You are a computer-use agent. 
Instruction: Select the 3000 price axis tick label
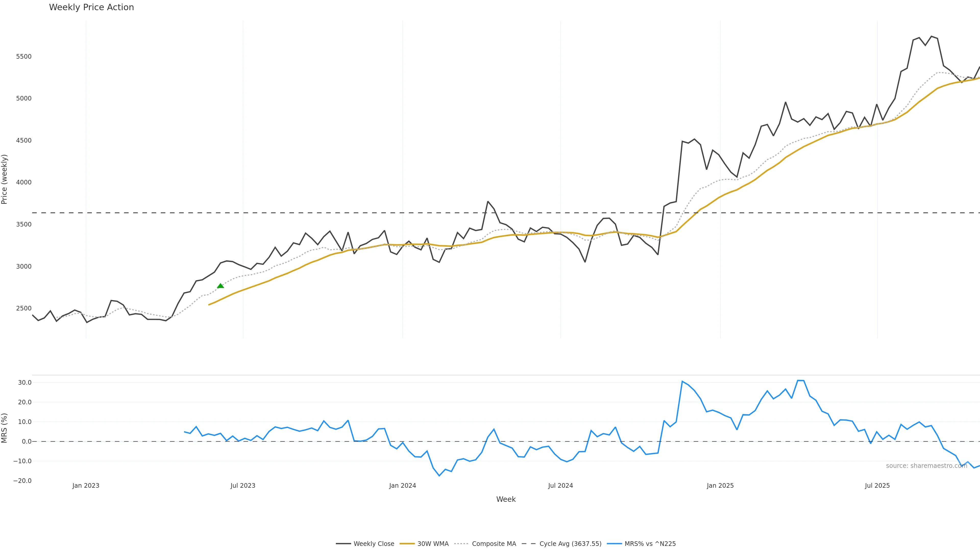point(23,267)
